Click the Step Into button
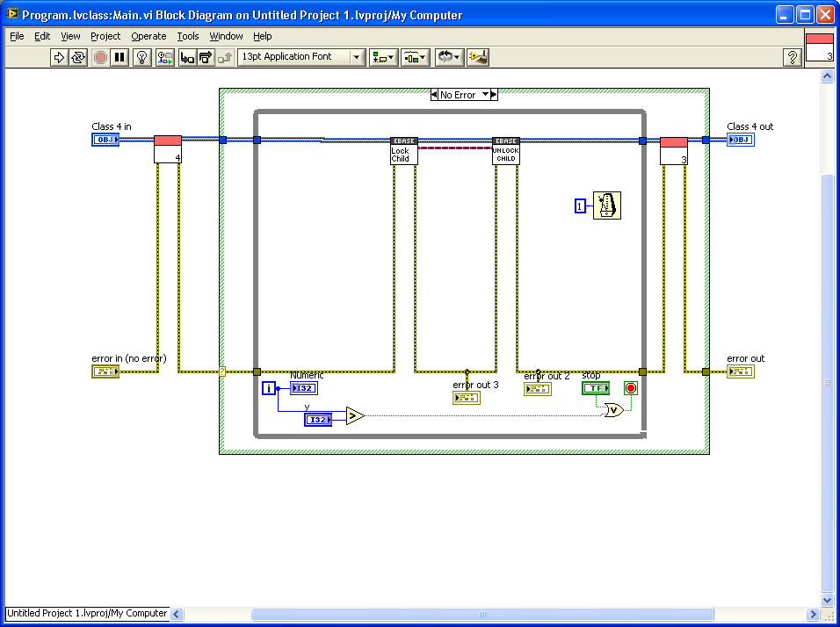Viewport: 840px width, 627px height. click(x=186, y=57)
